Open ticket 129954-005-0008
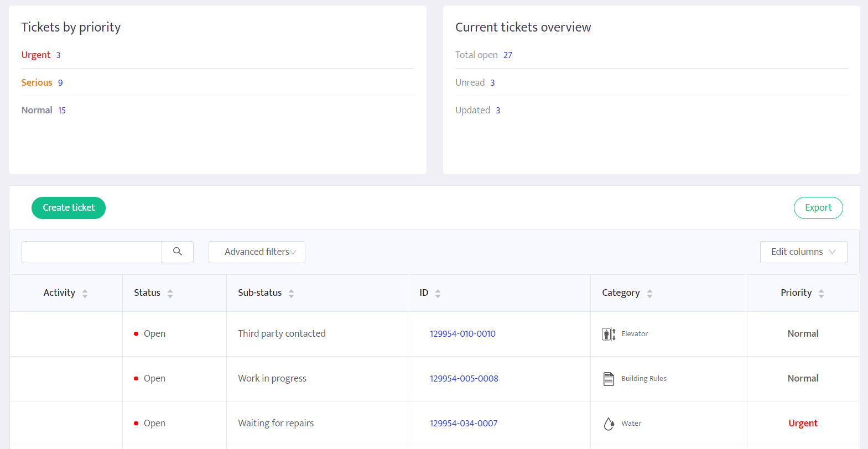This screenshot has width=868, height=449. pos(464,379)
